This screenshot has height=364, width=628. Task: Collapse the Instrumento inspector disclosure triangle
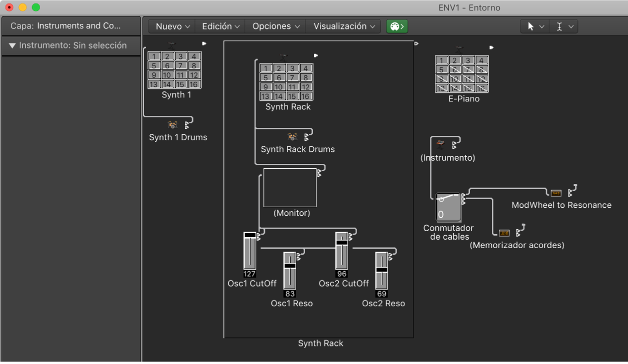(12, 45)
